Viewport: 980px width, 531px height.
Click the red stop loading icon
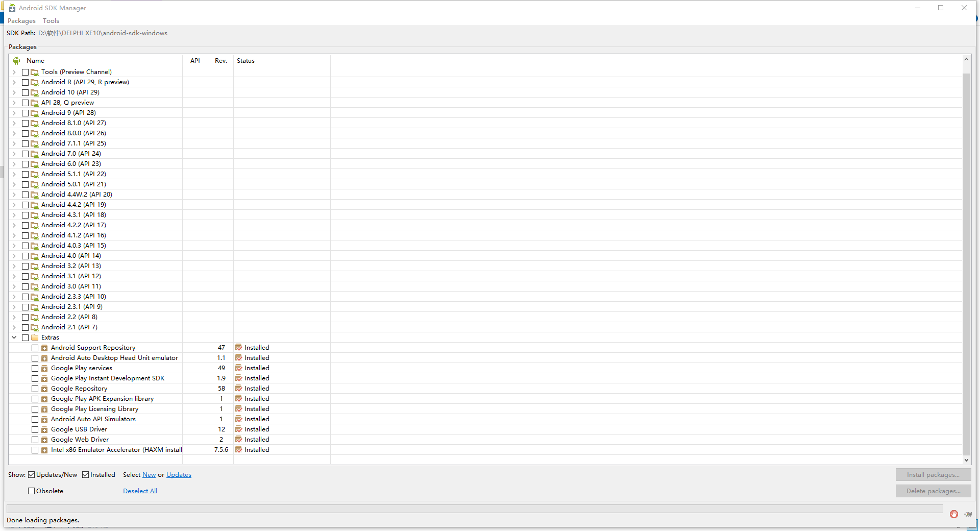(x=954, y=514)
